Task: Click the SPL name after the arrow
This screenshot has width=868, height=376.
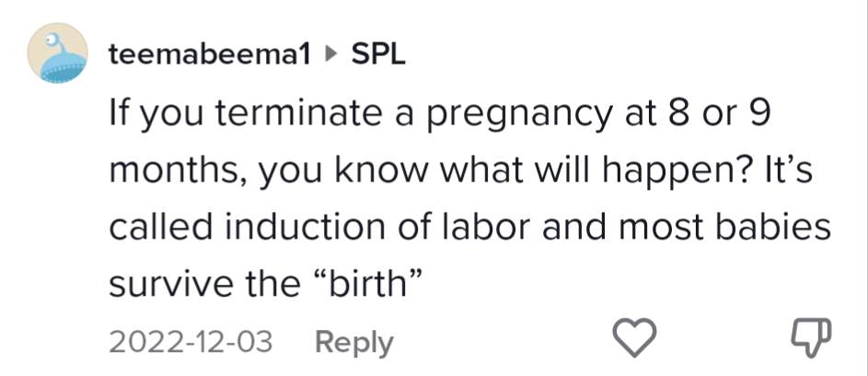Action: pos(379,54)
